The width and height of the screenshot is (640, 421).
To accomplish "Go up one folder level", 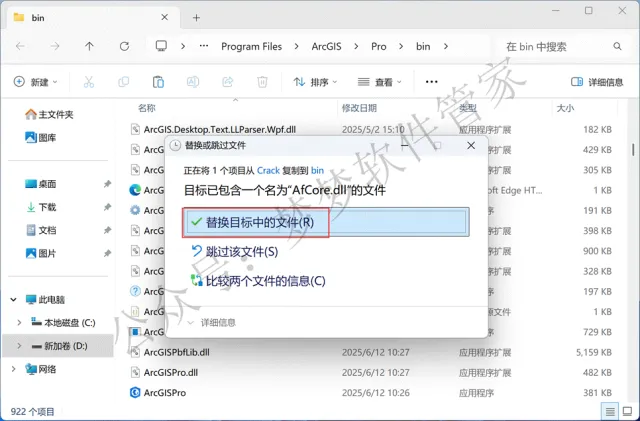I will [x=89, y=47].
